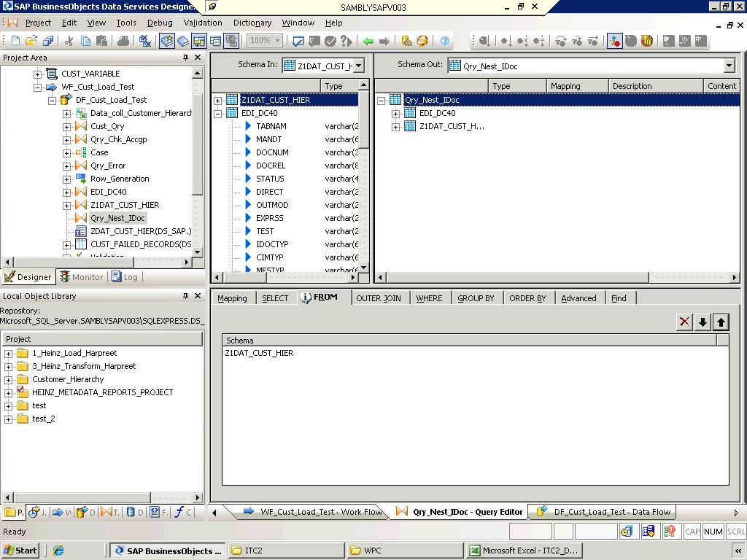Select the DOCNUM column in Schema In
Image resolution: width=747 pixels, height=560 pixels.
click(272, 152)
